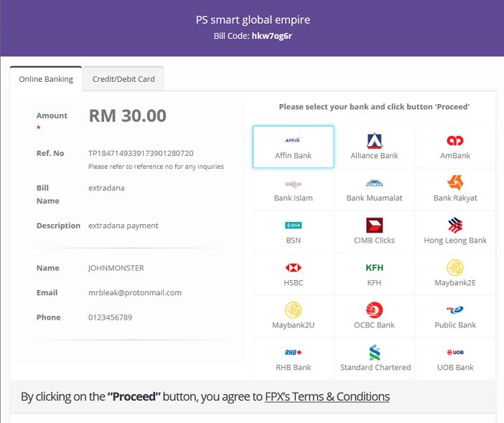Pick the Hong Leong Bank logo

(455, 225)
